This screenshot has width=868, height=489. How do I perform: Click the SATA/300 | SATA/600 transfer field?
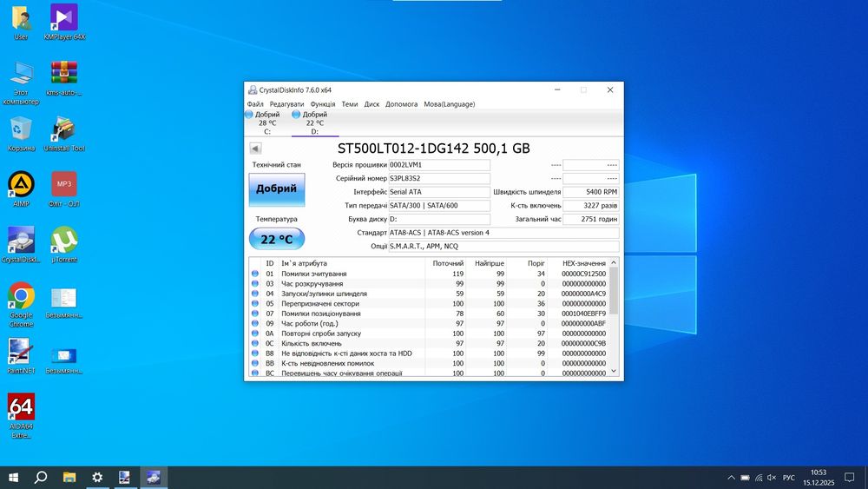click(439, 206)
